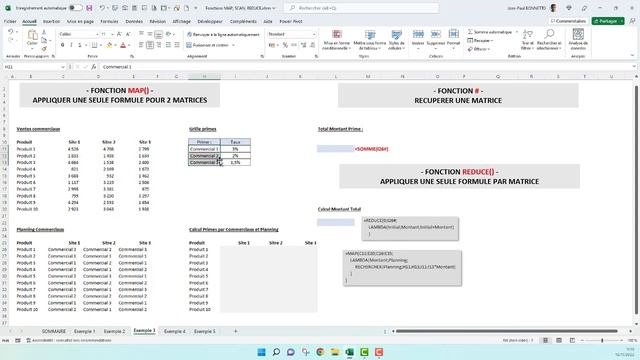Toggle center horizontal alignment
Viewport: 640px width, 360px height.
pos(150,45)
